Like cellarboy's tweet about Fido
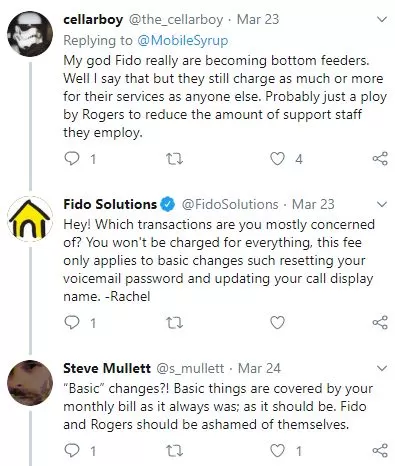This screenshot has width=395, height=466. click(277, 159)
